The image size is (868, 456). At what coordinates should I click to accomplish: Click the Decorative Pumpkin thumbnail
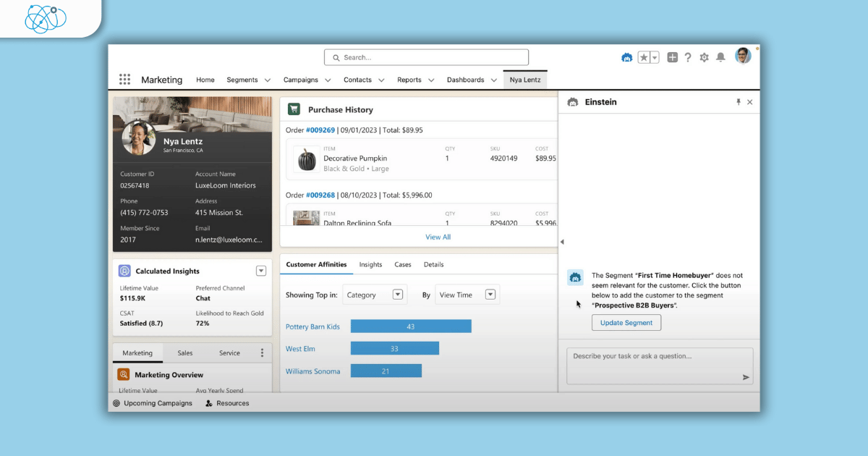(x=306, y=159)
